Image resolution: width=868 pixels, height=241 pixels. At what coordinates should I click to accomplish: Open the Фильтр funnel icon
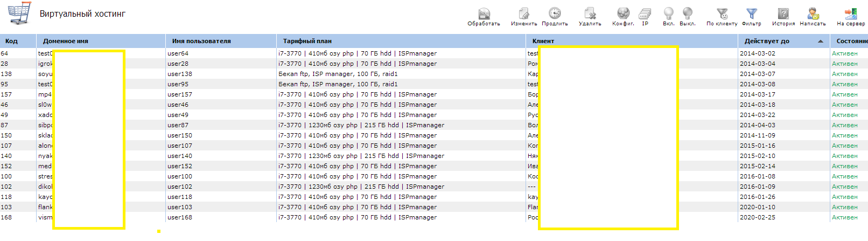[751, 15]
